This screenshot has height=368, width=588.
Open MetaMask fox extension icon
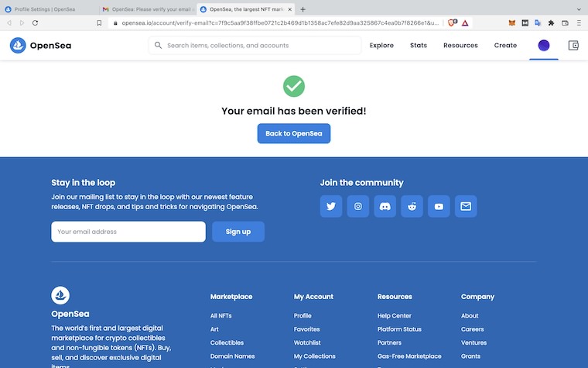[511, 23]
